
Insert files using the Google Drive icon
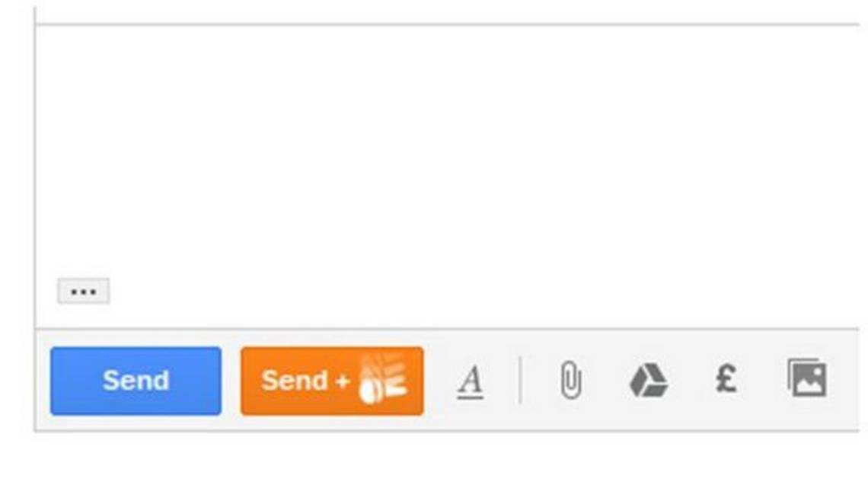pyautogui.click(x=648, y=380)
